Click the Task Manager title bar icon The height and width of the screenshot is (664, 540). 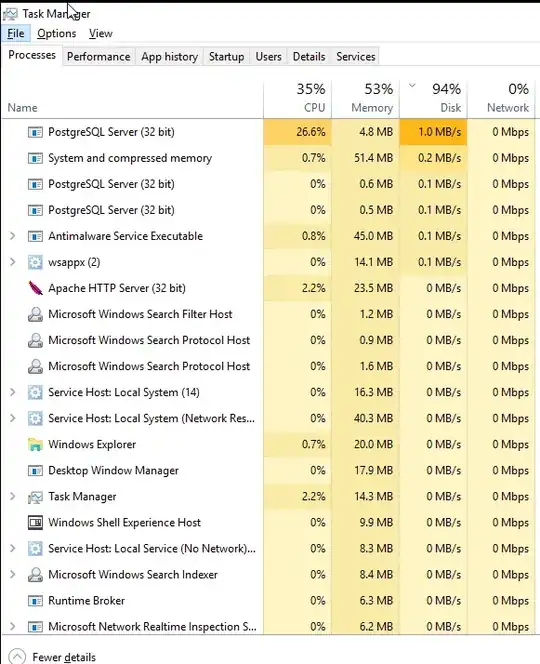[x=10, y=14]
